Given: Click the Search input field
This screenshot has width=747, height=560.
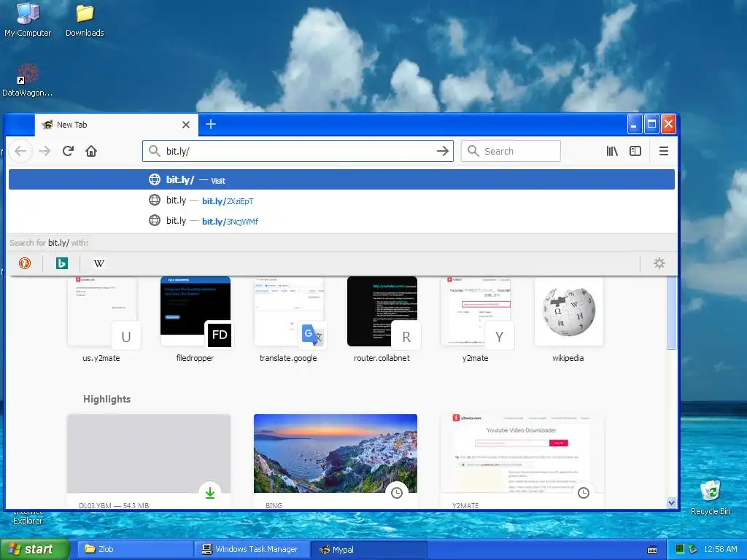Looking at the screenshot, I should click(x=511, y=151).
